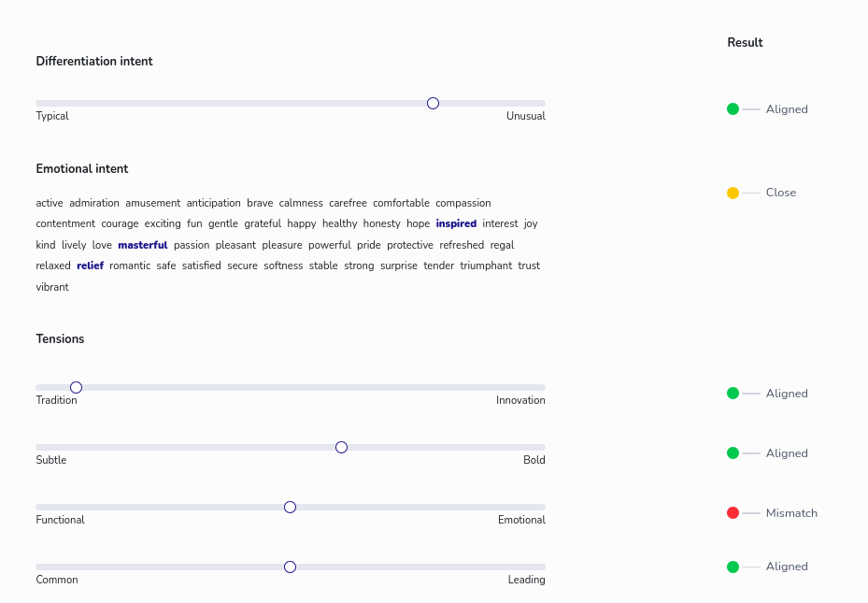The width and height of the screenshot is (868, 603).
Task: Select the emotion word 'softness'
Action: pos(283,266)
